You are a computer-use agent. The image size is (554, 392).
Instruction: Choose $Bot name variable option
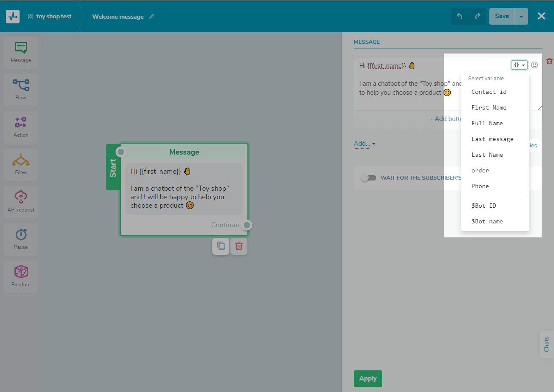coord(487,221)
